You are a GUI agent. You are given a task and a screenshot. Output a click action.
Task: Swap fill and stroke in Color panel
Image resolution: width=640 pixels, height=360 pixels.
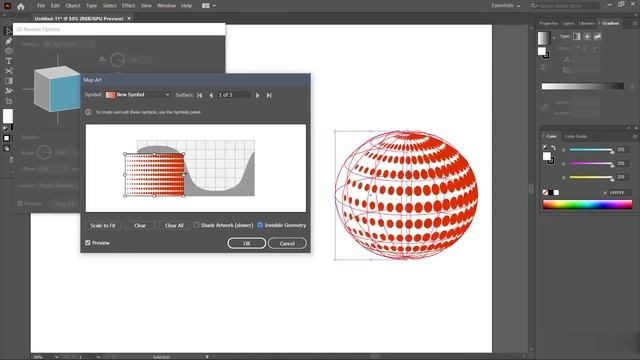553,147
